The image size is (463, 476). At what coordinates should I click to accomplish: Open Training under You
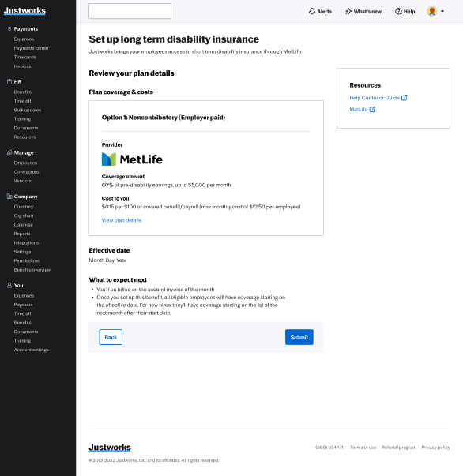point(22,341)
